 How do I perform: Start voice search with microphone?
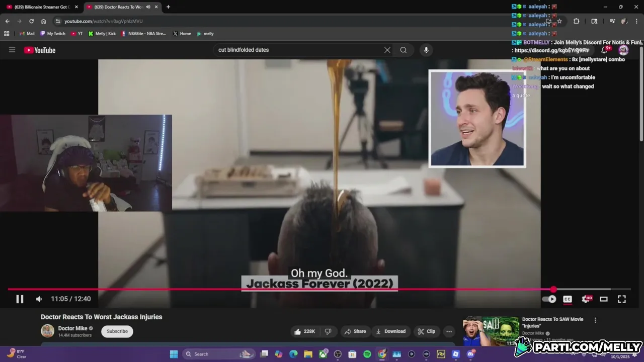426,50
